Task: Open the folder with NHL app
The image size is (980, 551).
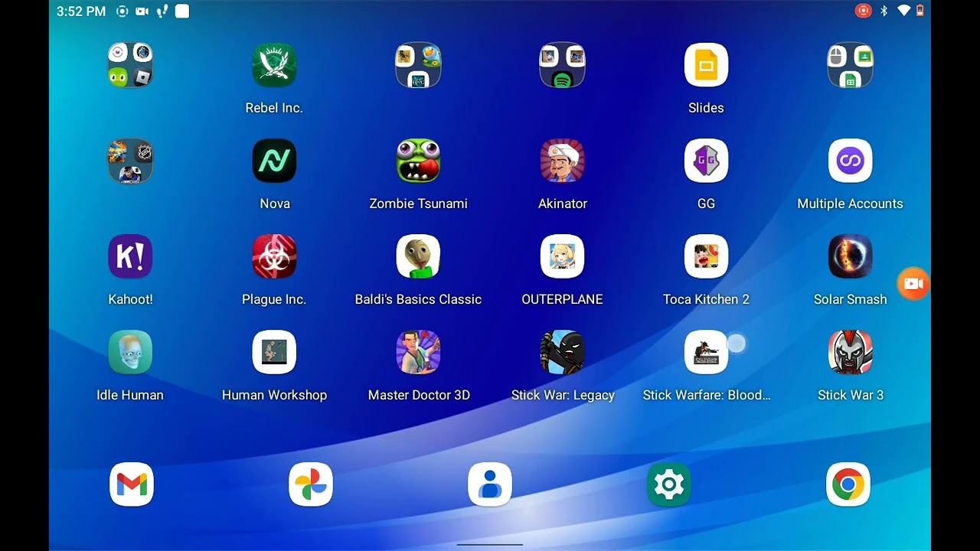Action: click(130, 161)
